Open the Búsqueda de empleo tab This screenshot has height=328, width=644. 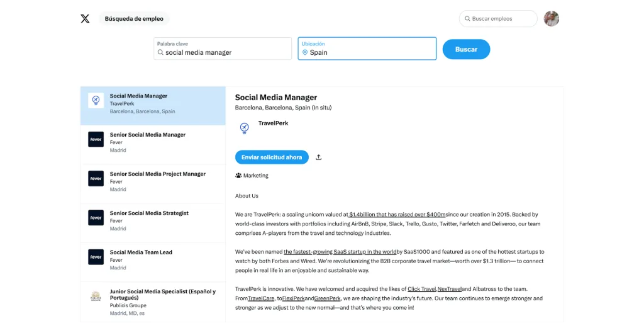(x=134, y=19)
